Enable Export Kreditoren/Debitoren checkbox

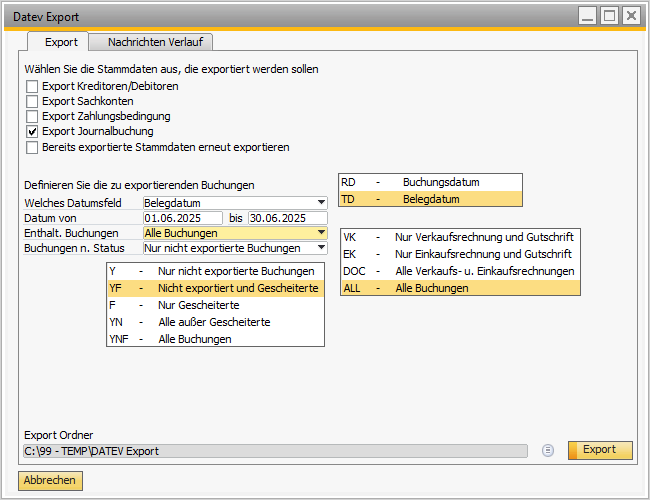pyautogui.click(x=32, y=86)
